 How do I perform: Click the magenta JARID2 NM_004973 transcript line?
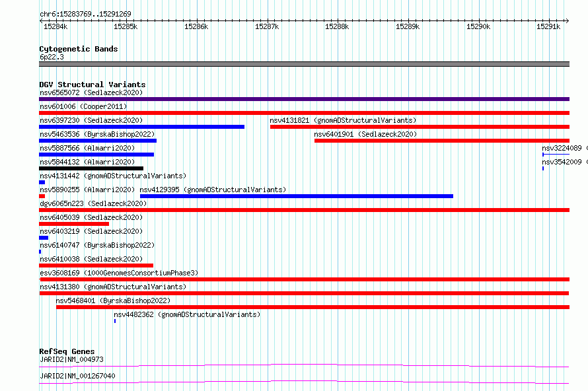[304, 365]
